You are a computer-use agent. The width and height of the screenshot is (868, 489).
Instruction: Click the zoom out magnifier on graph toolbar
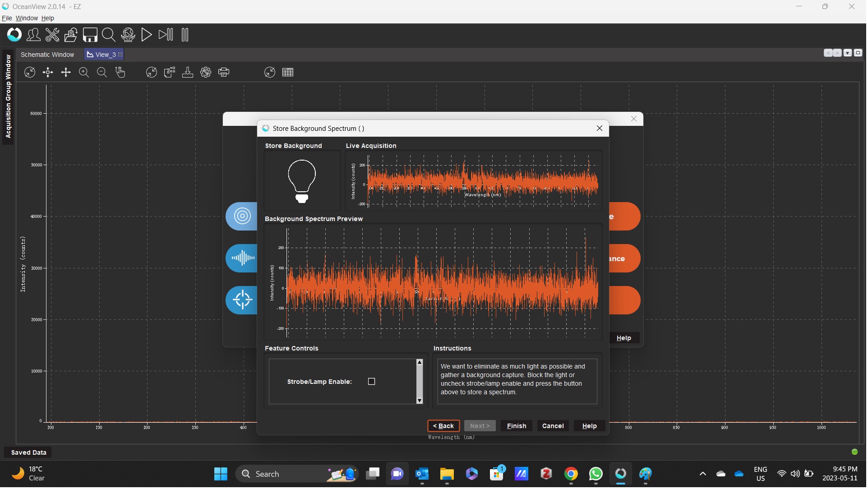point(102,73)
